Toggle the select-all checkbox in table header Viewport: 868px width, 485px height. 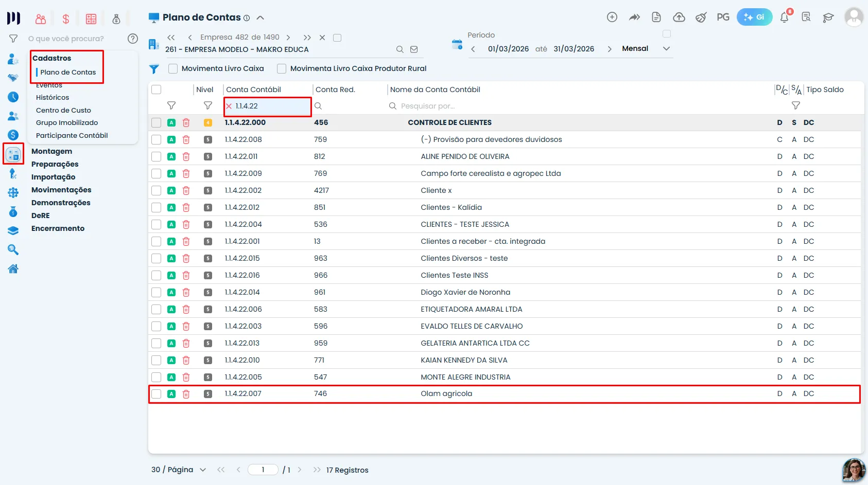click(157, 89)
